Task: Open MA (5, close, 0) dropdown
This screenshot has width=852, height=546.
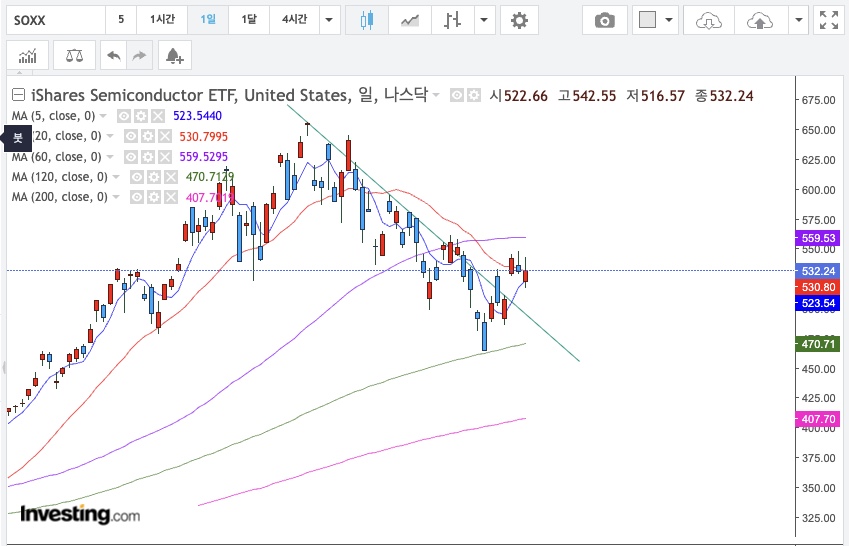Action: (103, 116)
